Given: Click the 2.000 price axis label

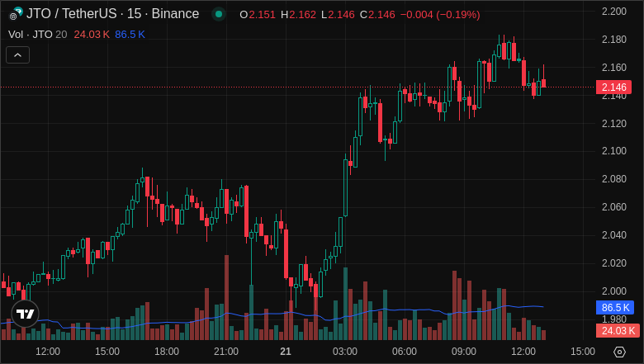Looking at the screenshot, I should pyautogui.click(x=614, y=291).
